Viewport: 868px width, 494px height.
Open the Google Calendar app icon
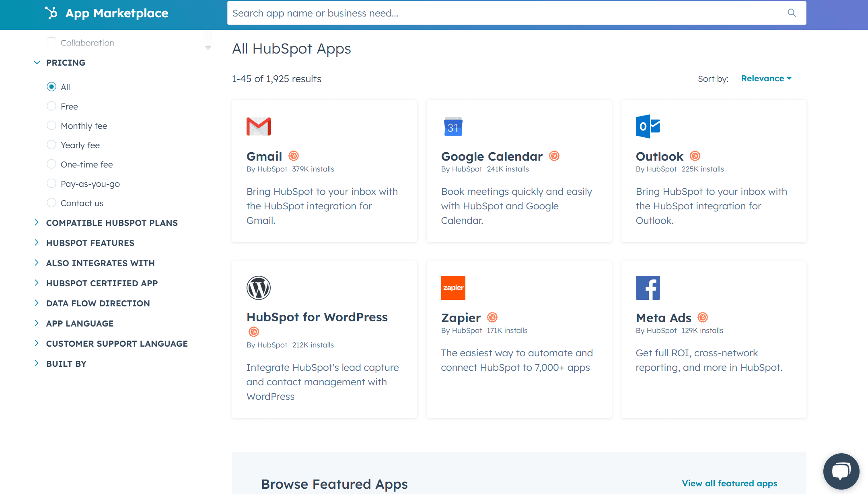tap(453, 126)
